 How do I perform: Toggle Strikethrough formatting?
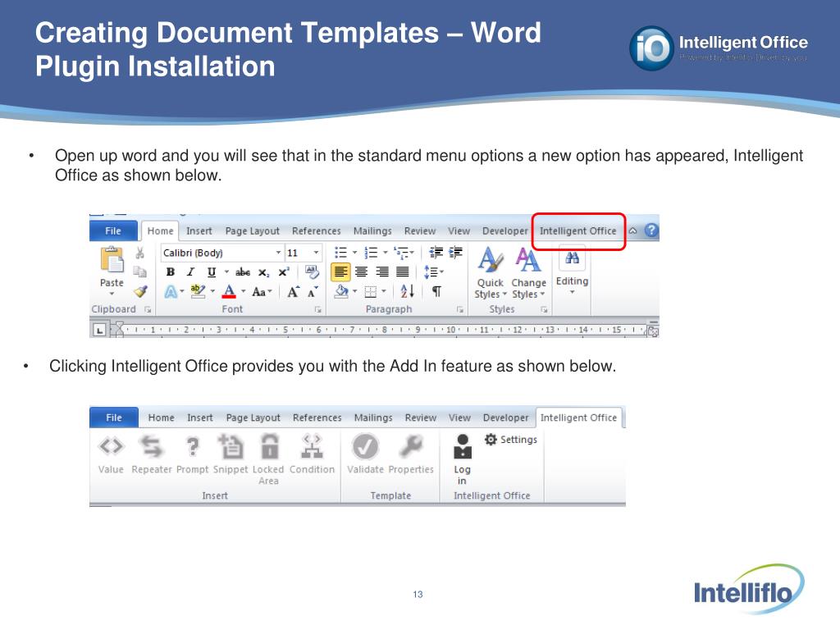coord(243,272)
